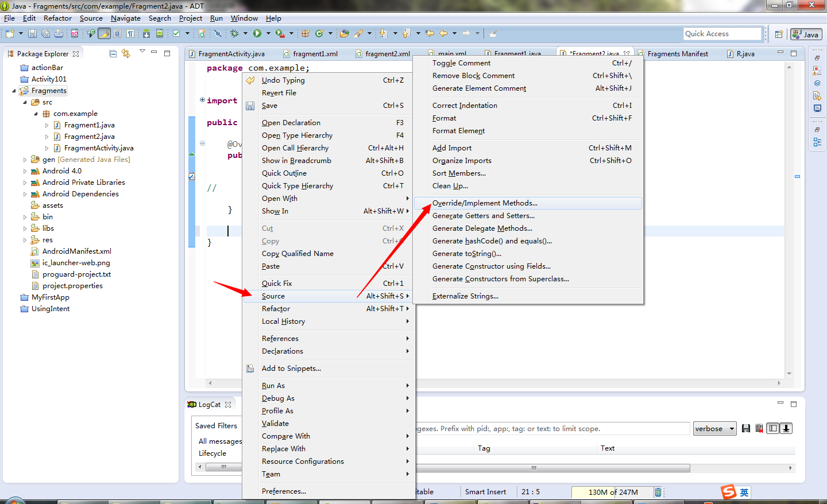Click the Link with Editor icon
The height and width of the screenshot is (504, 827).
126,54
